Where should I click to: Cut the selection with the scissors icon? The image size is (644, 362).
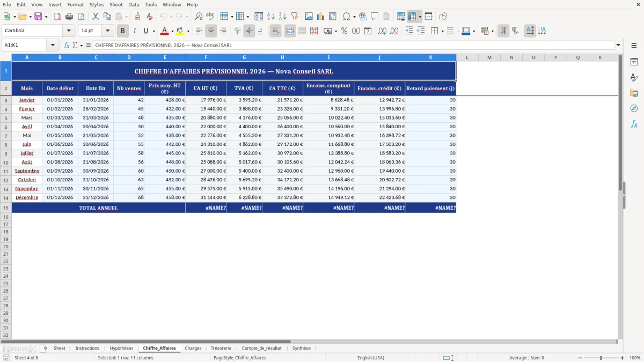(x=96, y=17)
